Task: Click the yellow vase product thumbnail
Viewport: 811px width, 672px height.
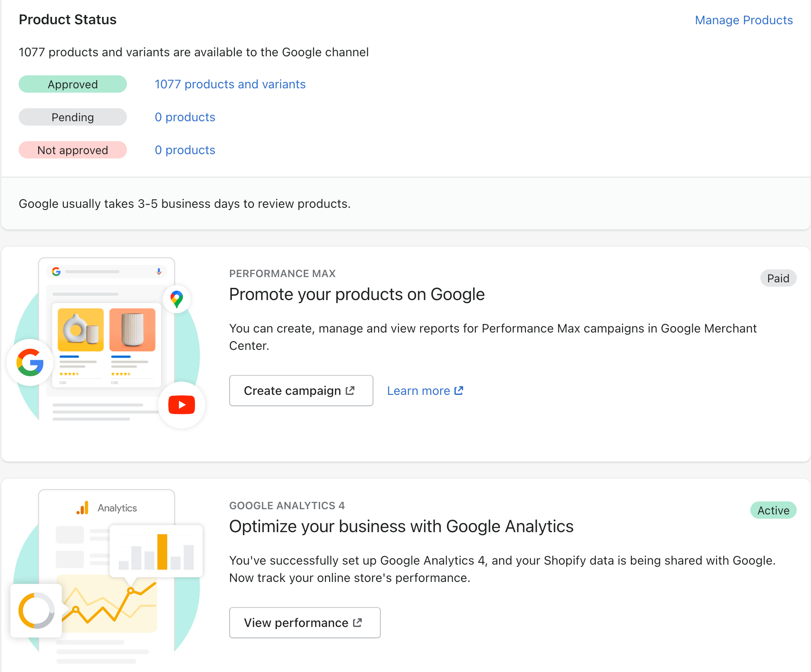Action: 81,330
